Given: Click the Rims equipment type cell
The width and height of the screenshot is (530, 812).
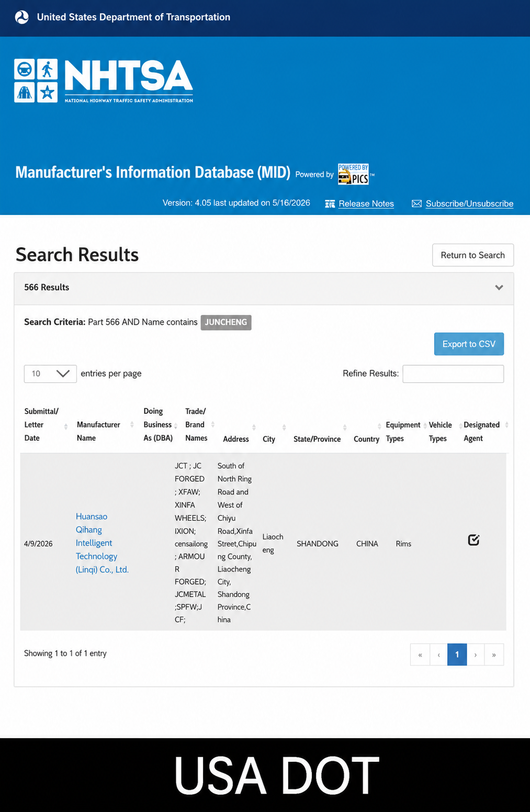Looking at the screenshot, I should tap(403, 544).
